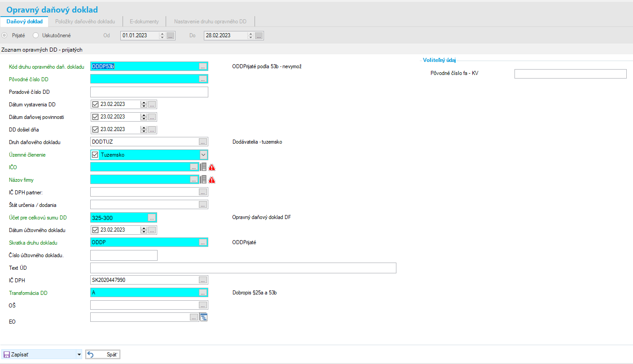Click red warning icon next to IČO
Image resolution: width=633 pixels, height=364 pixels.
coord(212,167)
